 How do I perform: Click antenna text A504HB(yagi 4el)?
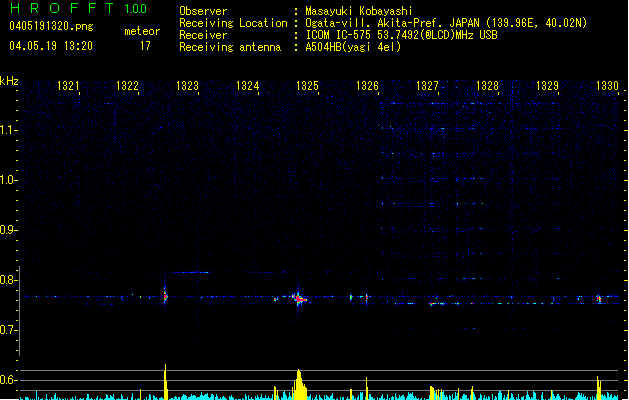point(353,47)
